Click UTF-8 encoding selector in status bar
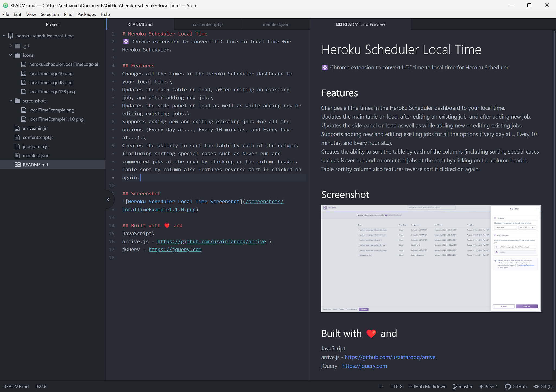Screen dimensions: 556x392 coord(396,386)
